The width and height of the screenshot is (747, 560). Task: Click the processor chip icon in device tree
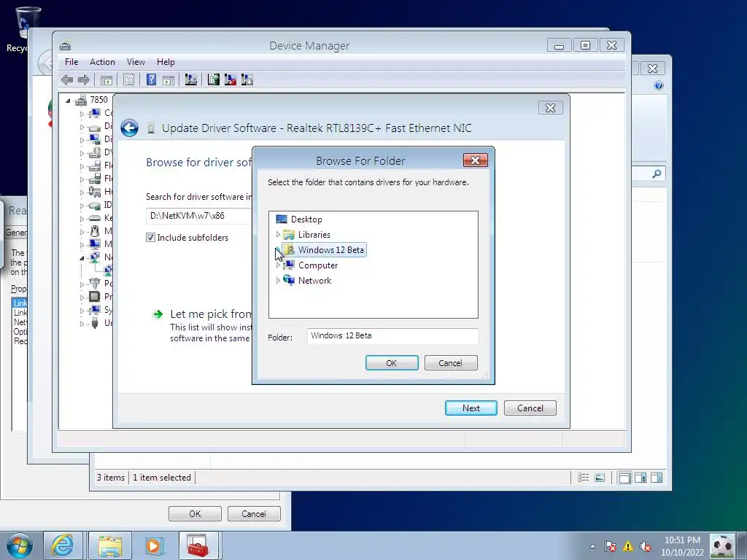point(95,296)
